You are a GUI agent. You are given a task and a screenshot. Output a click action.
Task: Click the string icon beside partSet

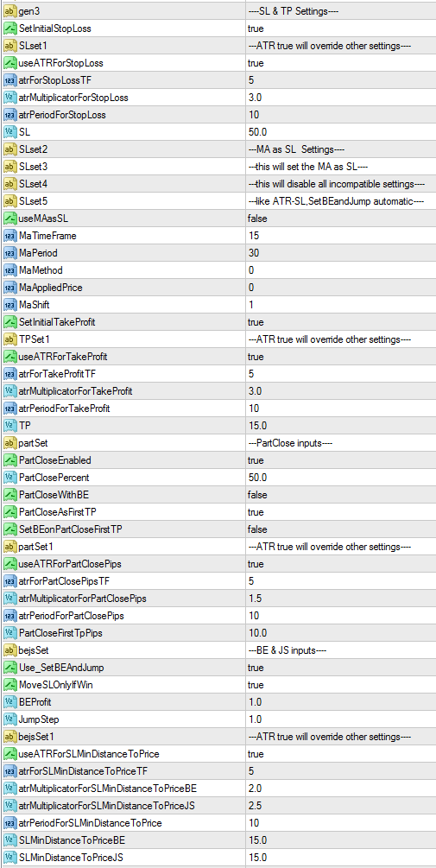click(x=10, y=443)
